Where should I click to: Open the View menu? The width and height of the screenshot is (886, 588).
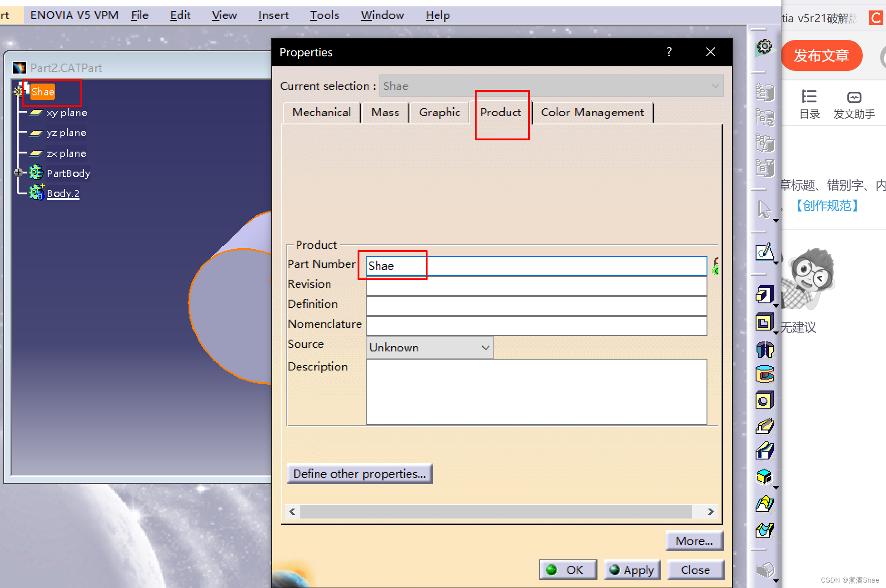click(x=224, y=15)
